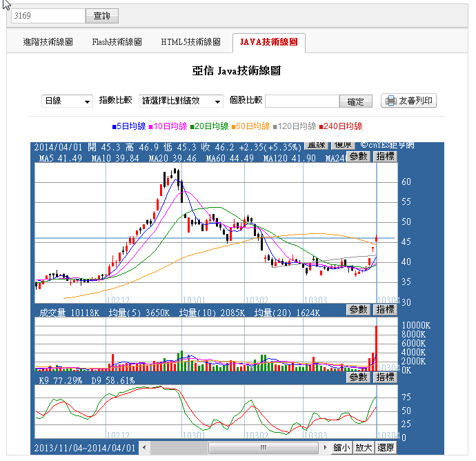Open the 日線 period dropdown
Viewport: 476px width, 461px height.
67,101
